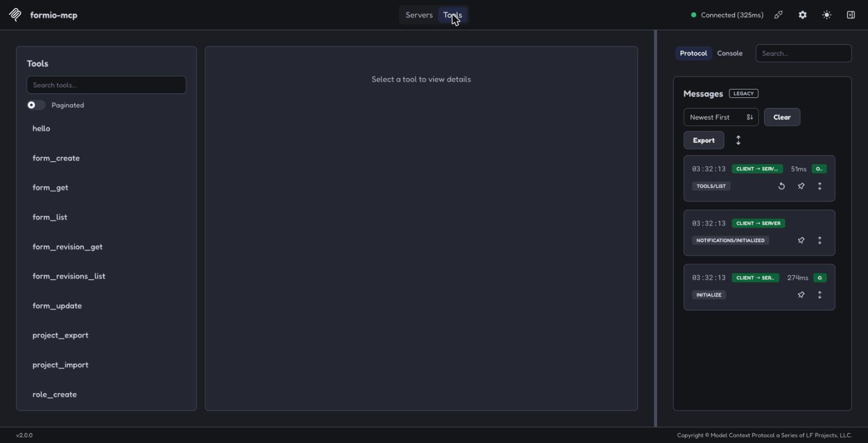Pick the project_import tool
The height and width of the screenshot is (443, 868).
coord(106,365)
